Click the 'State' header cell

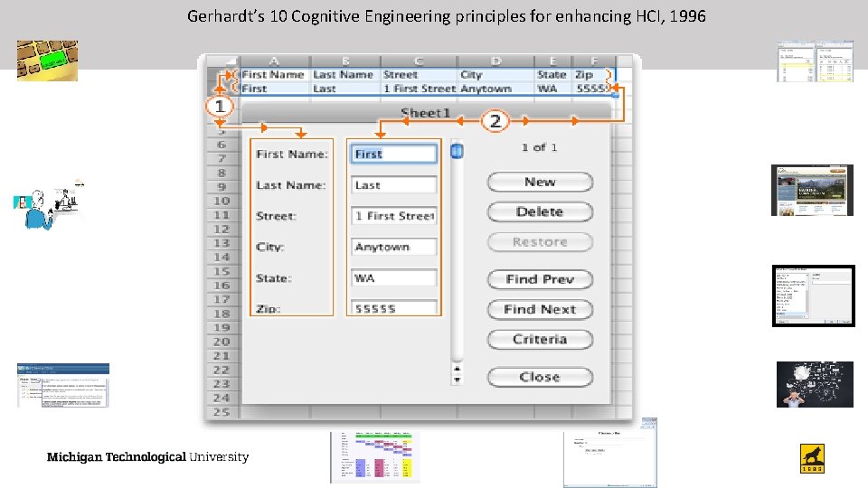coord(553,75)
